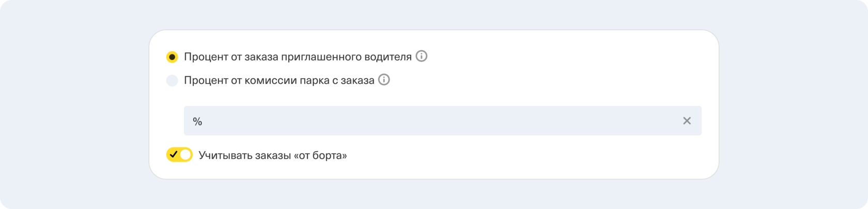Click the word «водителя» before the info icon
Viewport: 868px width, 209px height.
click(x=391, y=57)
